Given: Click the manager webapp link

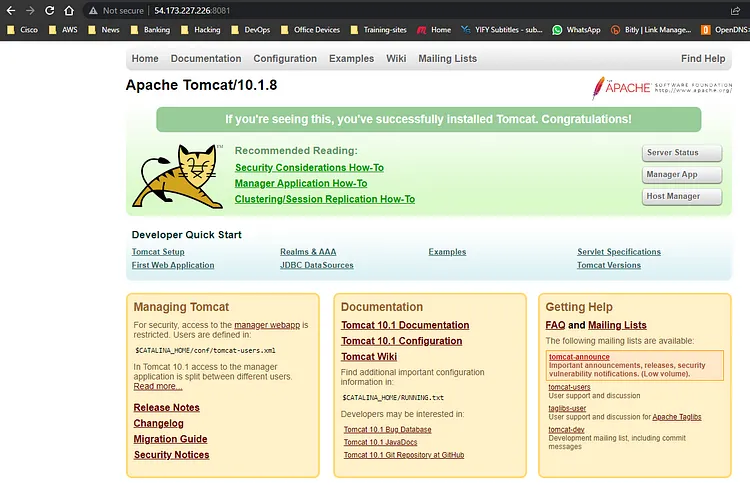Looking at the screenshot, I should [267, 325].
